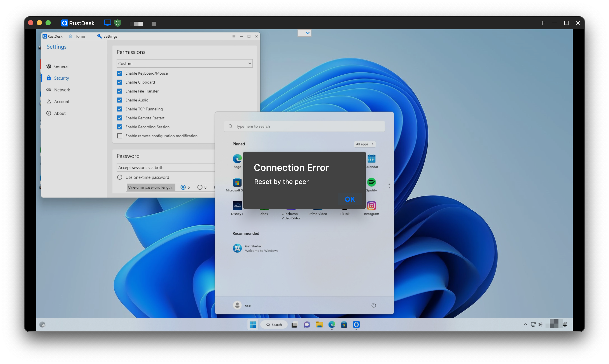Open Task View on the taskbar
Viewport: 609px width, 364px height.
(294, 324)
